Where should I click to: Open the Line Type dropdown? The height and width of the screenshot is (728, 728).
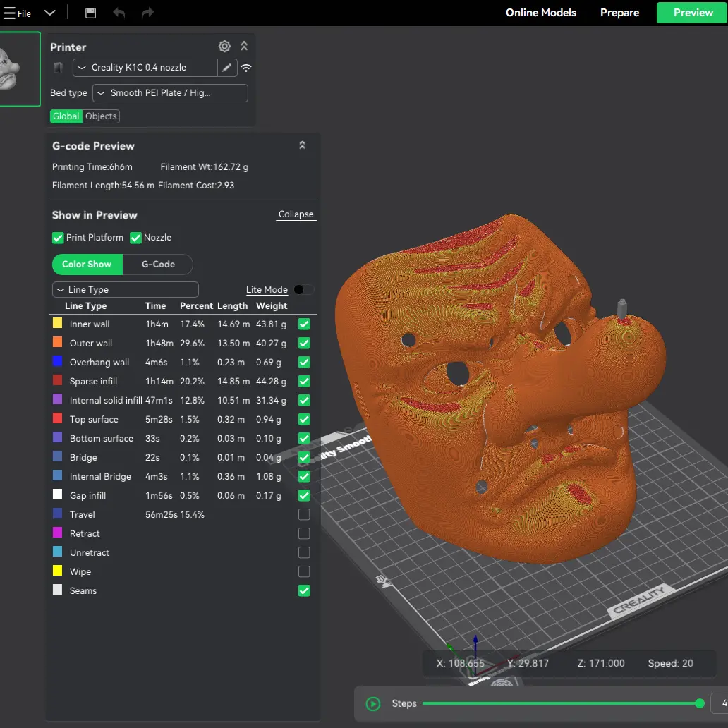tap(126, 290)
